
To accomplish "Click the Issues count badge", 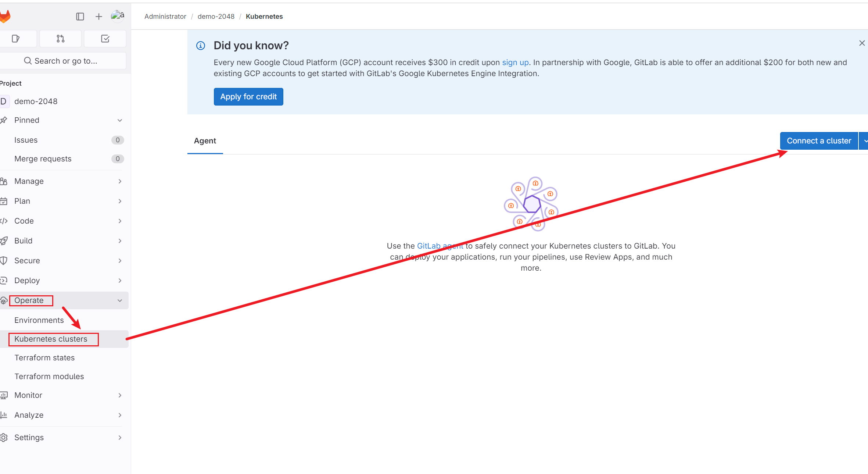I will click(118, 140).
